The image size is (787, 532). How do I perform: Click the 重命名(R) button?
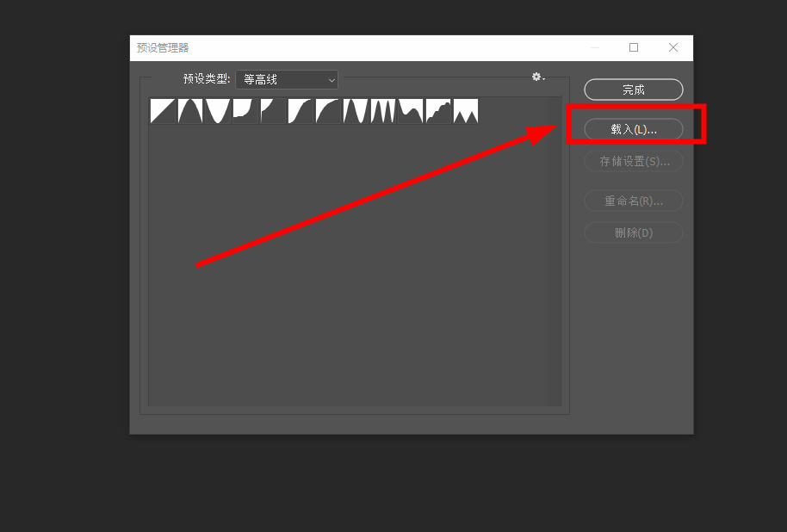pos(633,200)
